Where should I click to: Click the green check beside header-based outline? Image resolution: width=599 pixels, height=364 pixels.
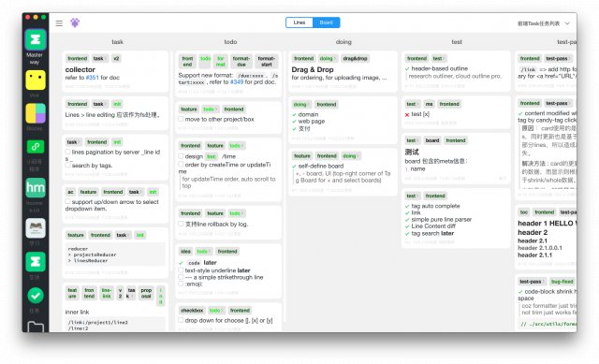tap(407, 68)
